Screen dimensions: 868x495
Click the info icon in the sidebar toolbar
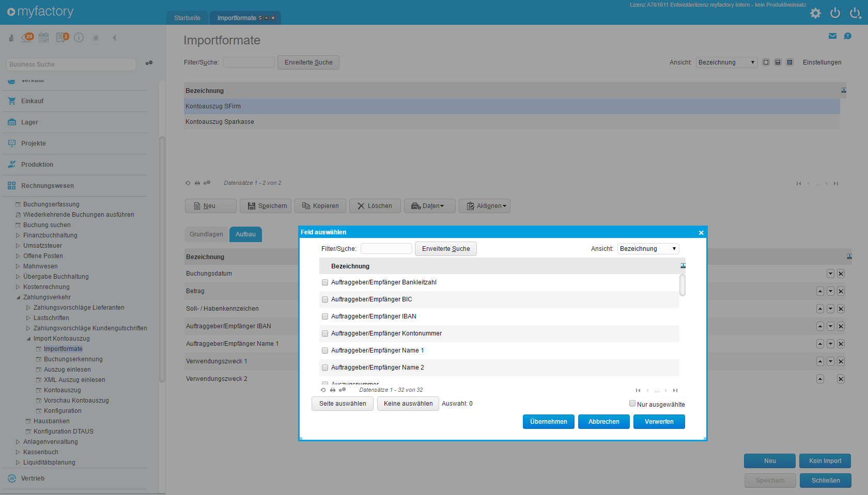79,38
